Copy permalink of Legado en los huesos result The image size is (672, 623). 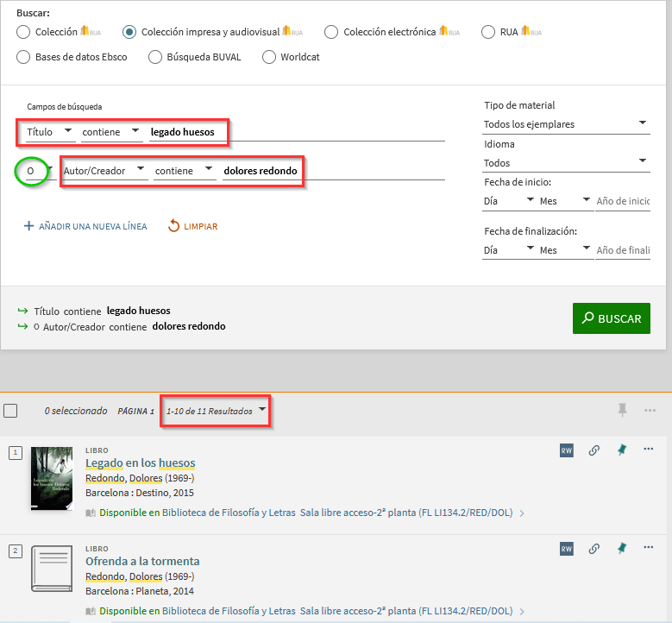point(593,450)
